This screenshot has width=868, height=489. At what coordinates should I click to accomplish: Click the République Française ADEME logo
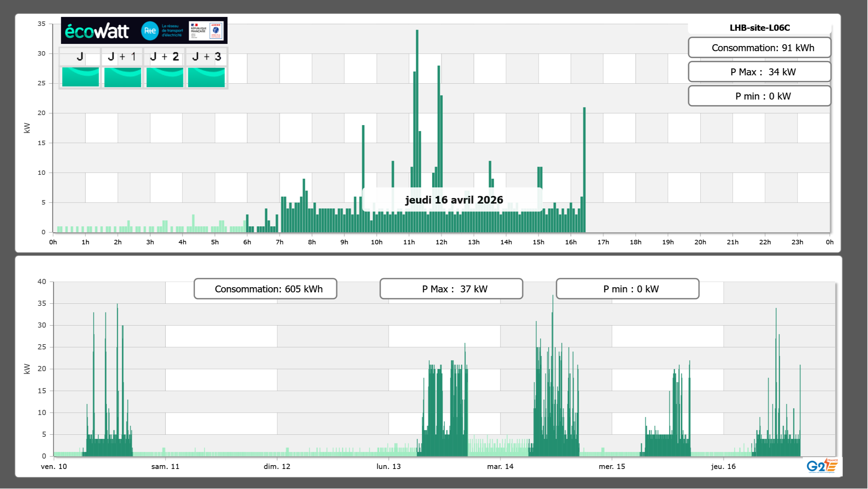click(206, 31)
